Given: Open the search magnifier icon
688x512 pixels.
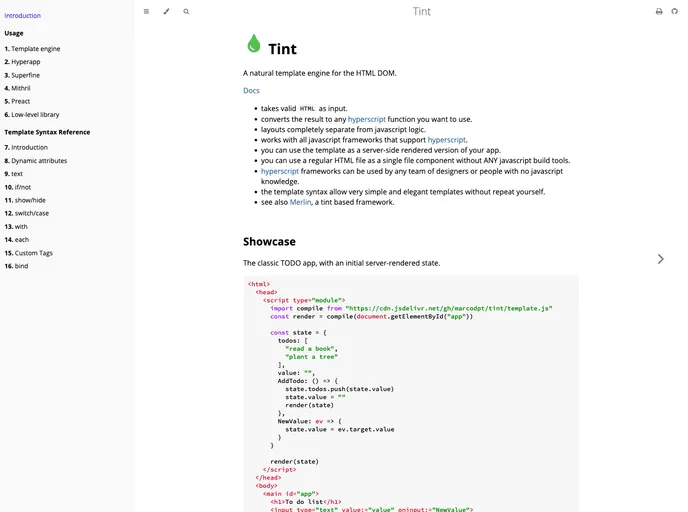Looking at the screenshot, I should click(x=186, y=11).
